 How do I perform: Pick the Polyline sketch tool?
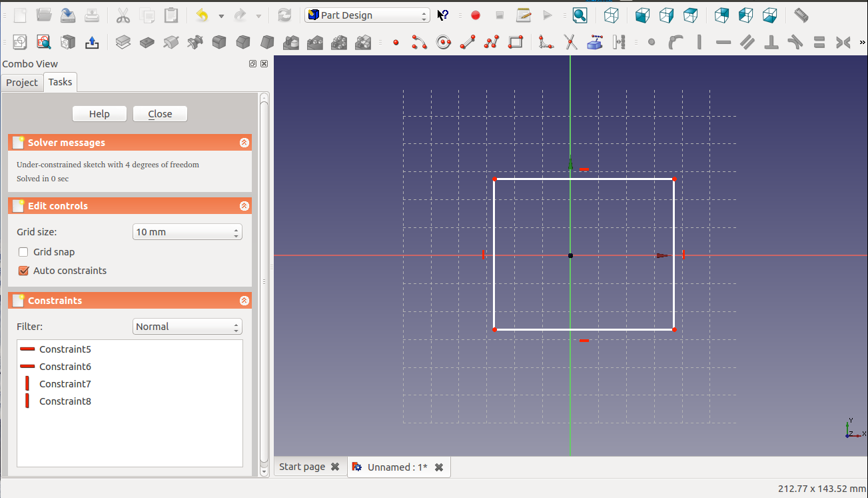click(x=492, y=43)
